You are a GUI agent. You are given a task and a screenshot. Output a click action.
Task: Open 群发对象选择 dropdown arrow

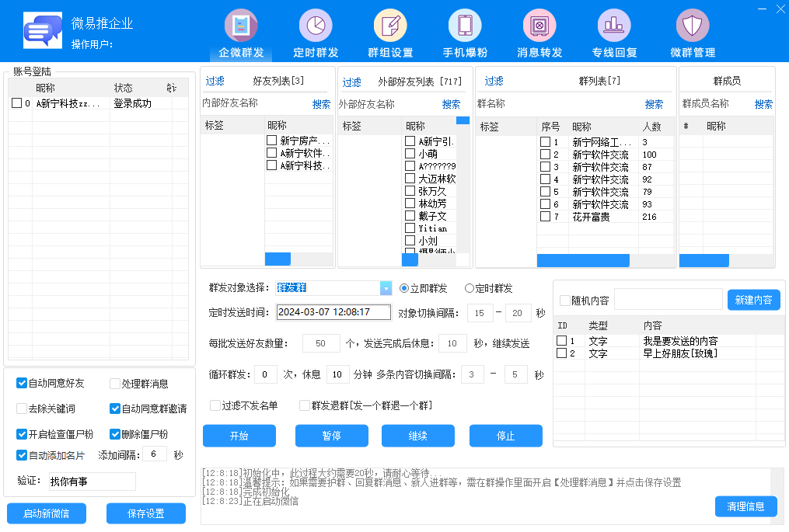[x=386, y=288]
